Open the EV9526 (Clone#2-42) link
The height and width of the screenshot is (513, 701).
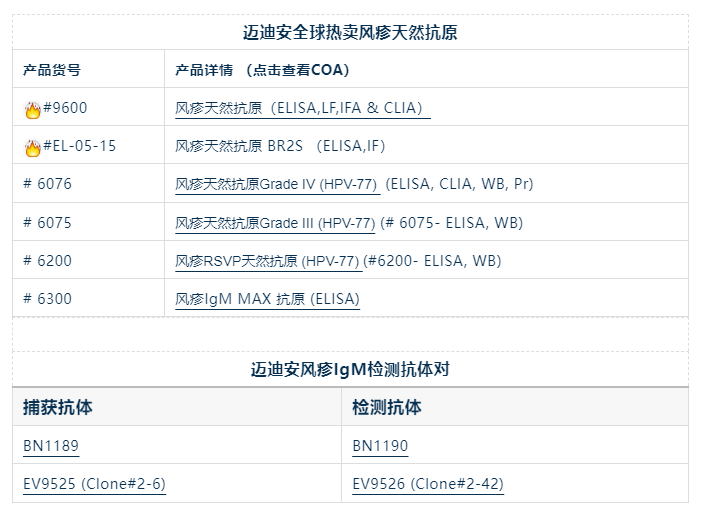[x=427, y=484]
